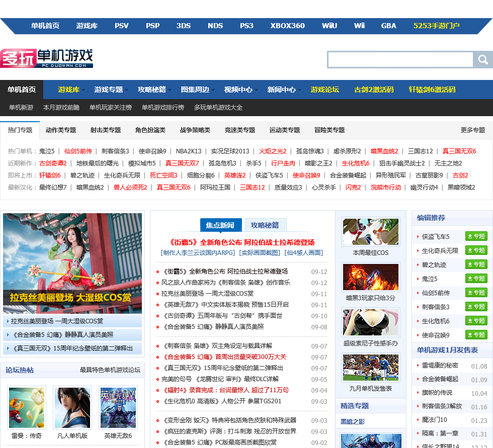This screenshot has height=448, width=493.
Task: Download topic button for 侠盗飞车5
Action: click(476, 236)
